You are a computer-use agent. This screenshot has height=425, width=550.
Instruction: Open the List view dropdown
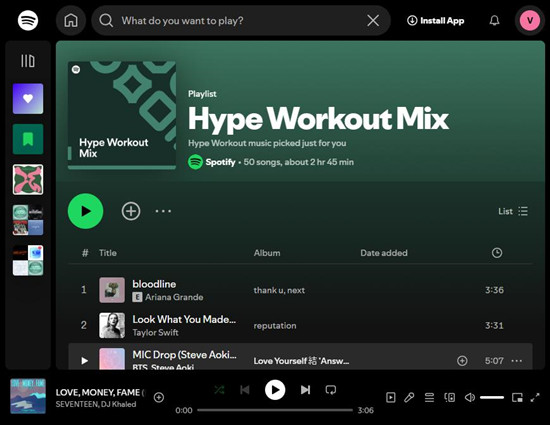[x=513, y=211]
